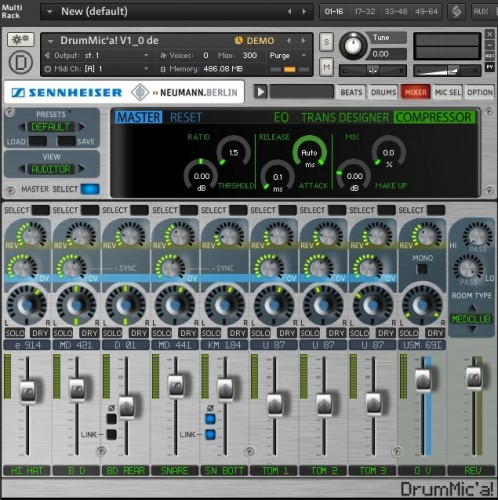Open the Midi Ch [A] 1 dropdown
The image size is (498, 500).
pos(146,69)
